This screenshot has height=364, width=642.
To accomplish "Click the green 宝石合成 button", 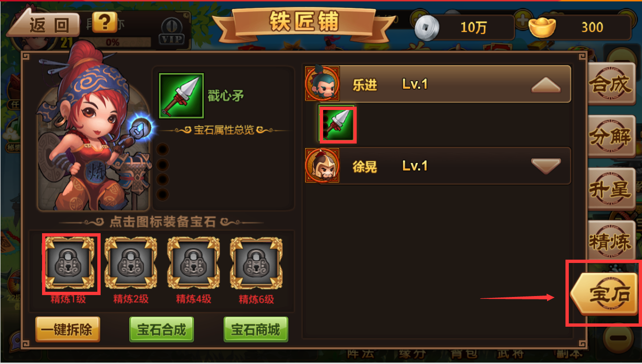I will point(162,330).
